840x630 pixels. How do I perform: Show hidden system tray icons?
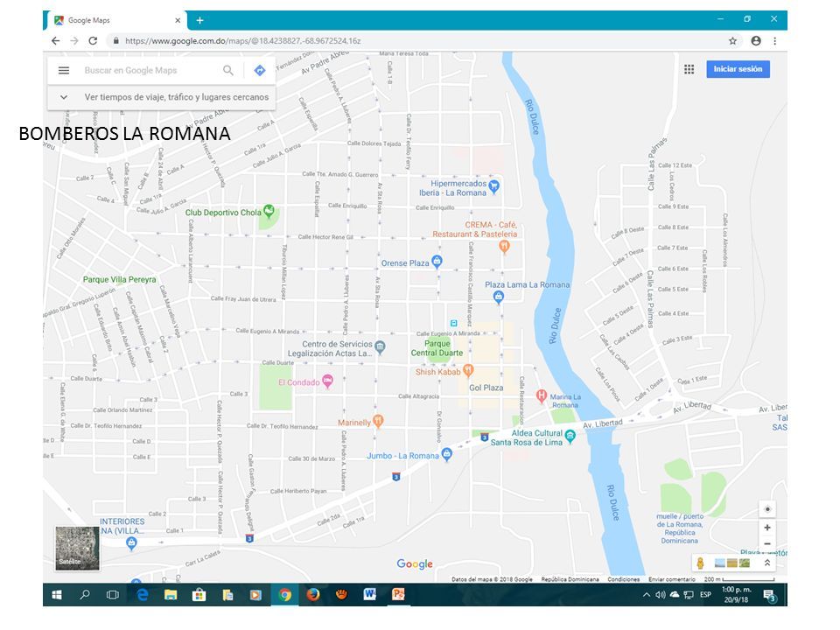point(647,595)
